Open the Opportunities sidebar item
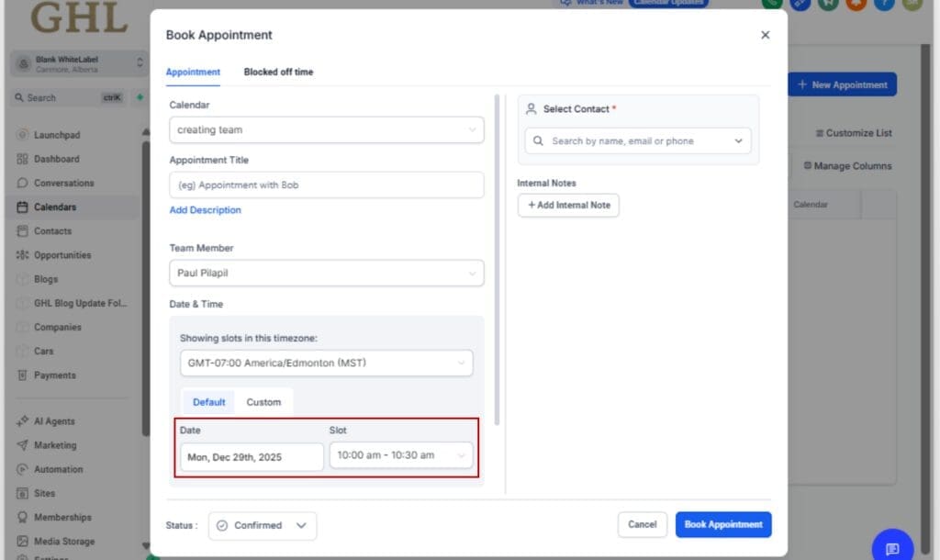Screen dimensions: 940x560 [x=64, y=254]
